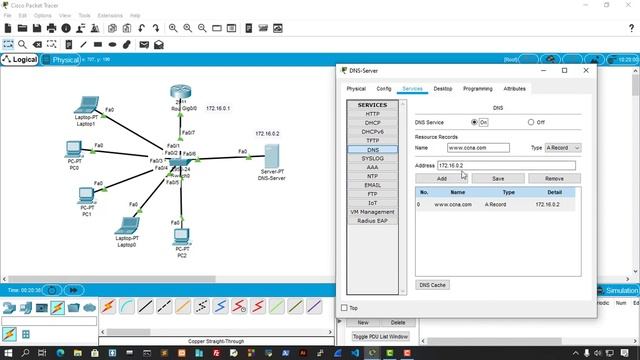Image resolution: width=640 pixels, height=360 pixels.
Task: Click the Zoom Out magnifier icon
Action: (x=202, y=28)
